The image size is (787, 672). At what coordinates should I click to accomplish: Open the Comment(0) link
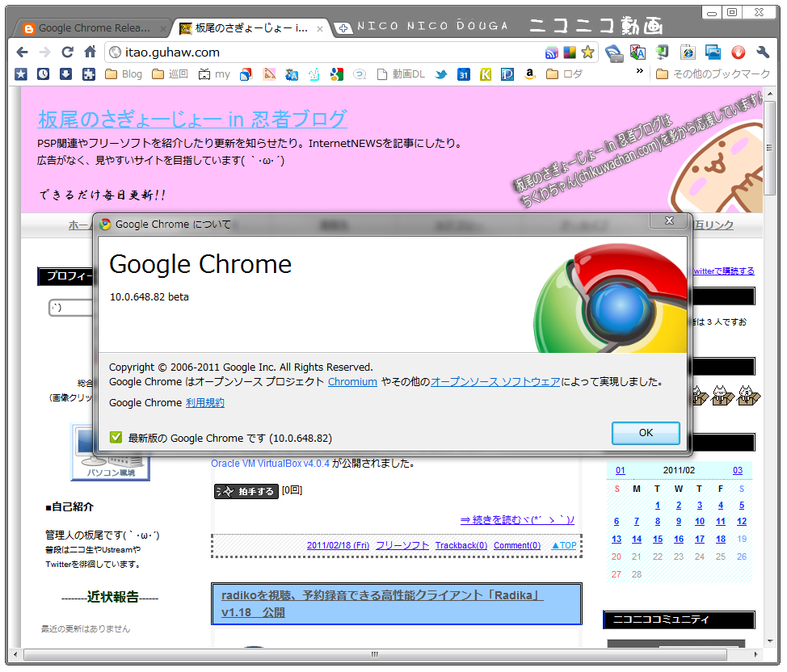pyautogui.click(x=517, y=545)
